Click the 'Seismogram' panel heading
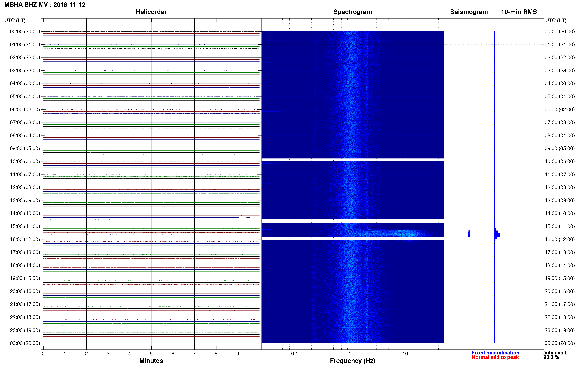This screenshot has height=368, width=588. (469, 12)
